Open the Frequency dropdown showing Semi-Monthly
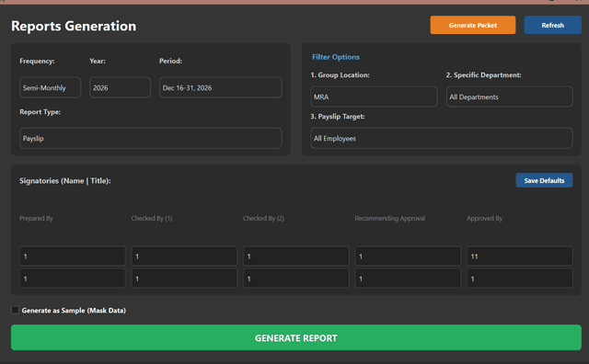 pos(50,88)
